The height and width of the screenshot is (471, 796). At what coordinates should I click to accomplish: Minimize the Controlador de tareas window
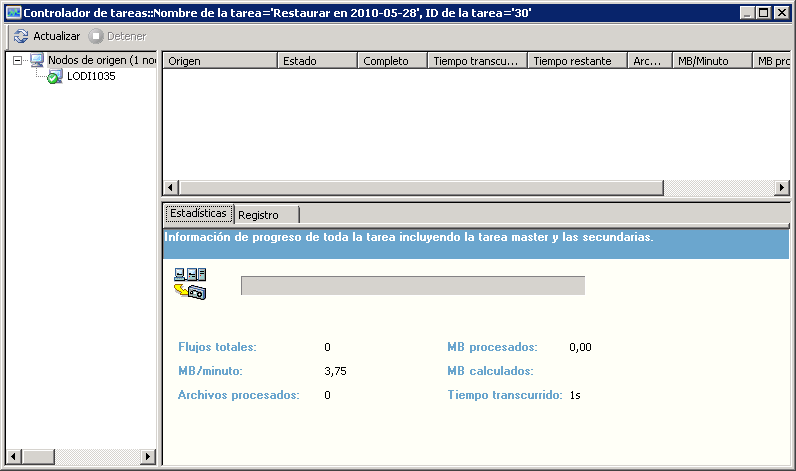pos(747,13)
